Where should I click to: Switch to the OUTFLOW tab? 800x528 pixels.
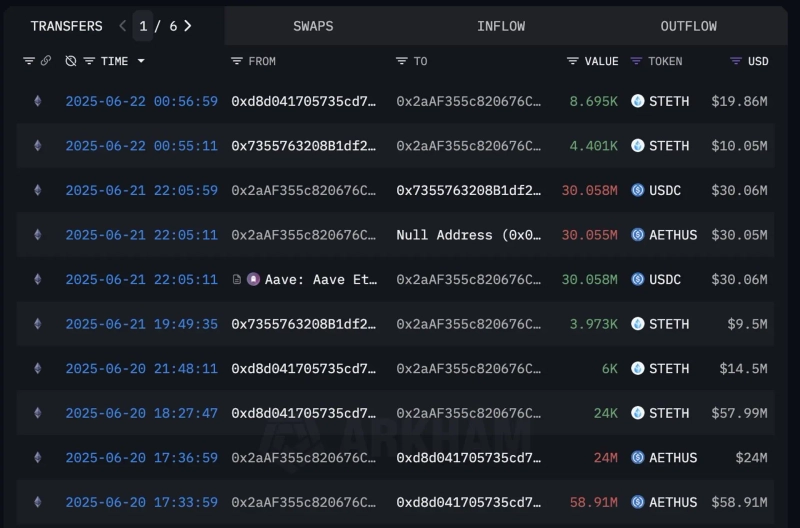coord(688,26)
